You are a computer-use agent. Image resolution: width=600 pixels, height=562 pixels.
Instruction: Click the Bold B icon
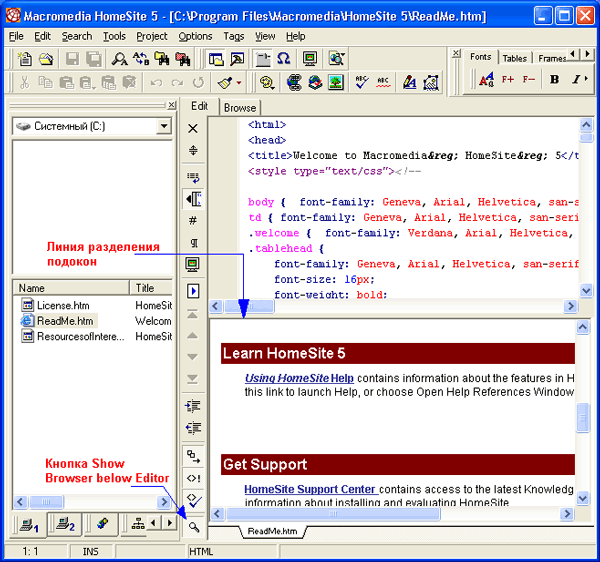point(554,80)
